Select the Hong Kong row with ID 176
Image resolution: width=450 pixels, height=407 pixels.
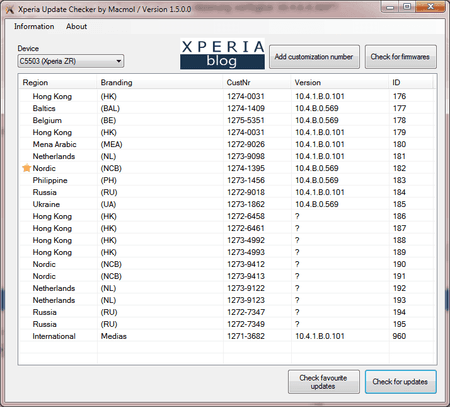227,96
